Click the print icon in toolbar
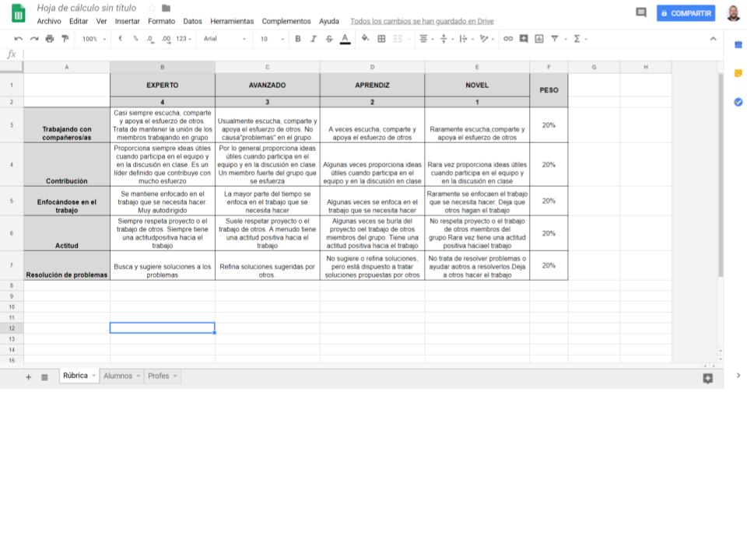747x560 pixels. 50,39
